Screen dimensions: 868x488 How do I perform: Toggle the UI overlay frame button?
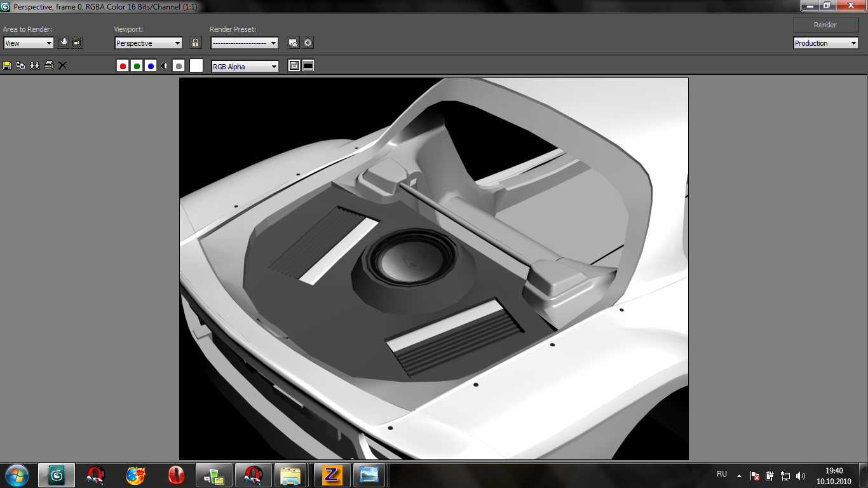click(x=294, y=66)
